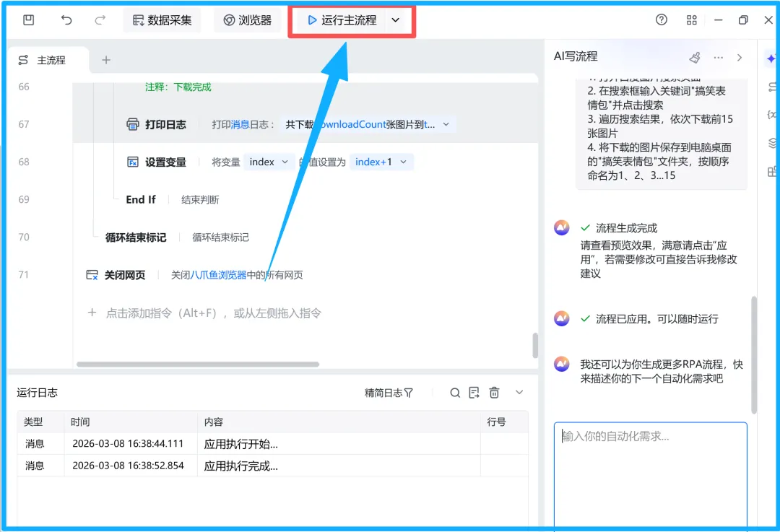Click timestamp 2026-03-08 16:38:44.111
Screen dimensions: 780x532
pos(128,443)
